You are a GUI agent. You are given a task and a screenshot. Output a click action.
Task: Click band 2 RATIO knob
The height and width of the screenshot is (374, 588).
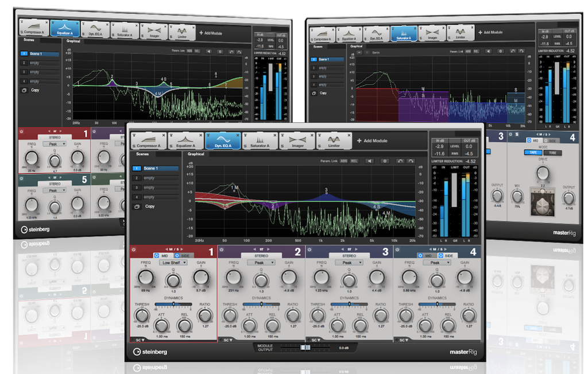coord(293,315)
